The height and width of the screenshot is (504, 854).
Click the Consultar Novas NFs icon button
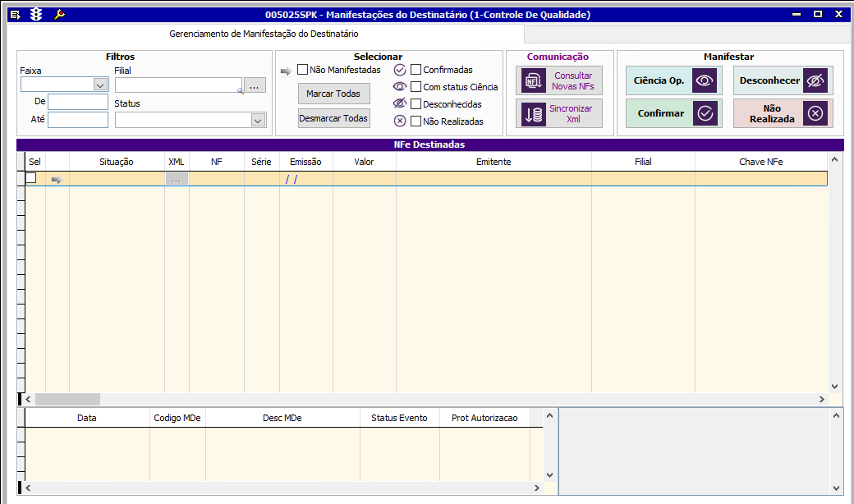(x=532, y=81)
